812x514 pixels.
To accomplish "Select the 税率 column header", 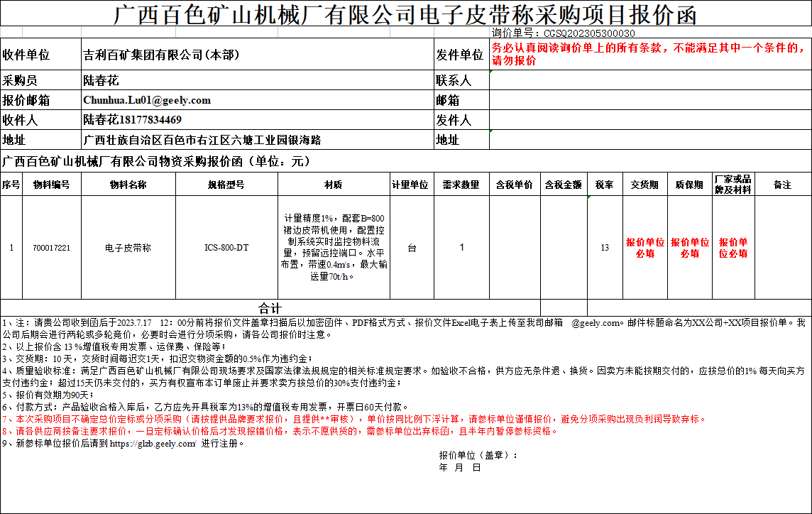I will 604,185.
